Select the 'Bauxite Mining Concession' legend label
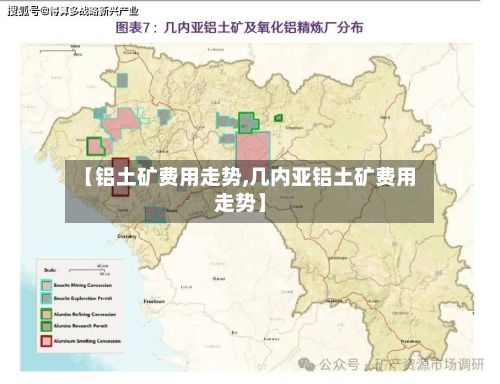Screen dimensions: 500x384 point(83,285)
